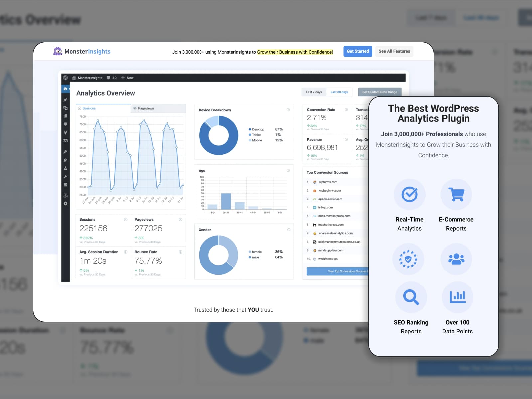The height and width of the screenshot is (399, 532).
Task: Click the WordPress logo in admin bar
Action: (x=66, y=78)
